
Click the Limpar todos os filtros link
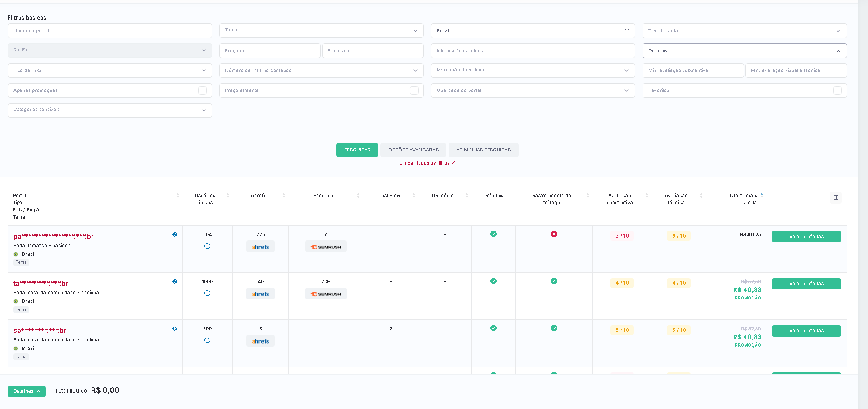427,163
